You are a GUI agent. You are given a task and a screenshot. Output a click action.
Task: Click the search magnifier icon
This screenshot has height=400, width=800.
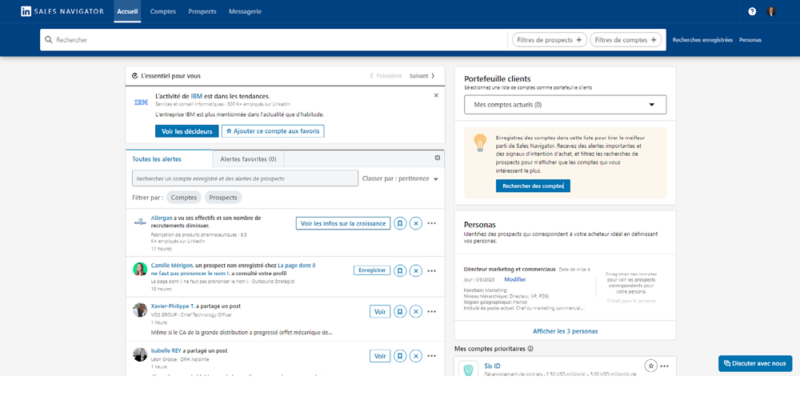pos(48,39)
